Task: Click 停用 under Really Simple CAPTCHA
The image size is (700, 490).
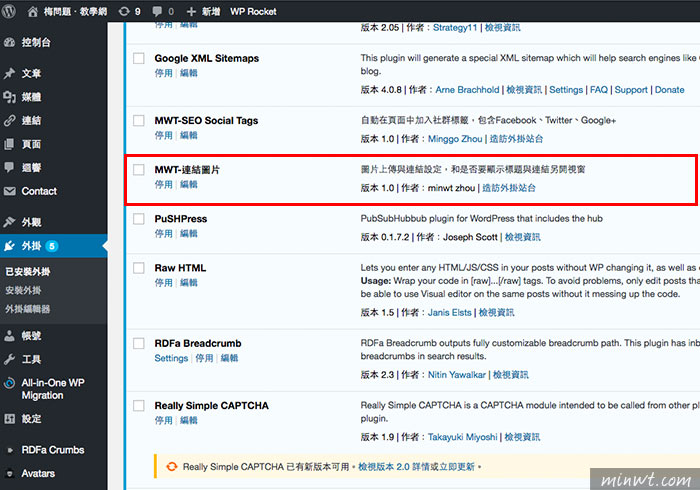Action: [x=163, y=420]
